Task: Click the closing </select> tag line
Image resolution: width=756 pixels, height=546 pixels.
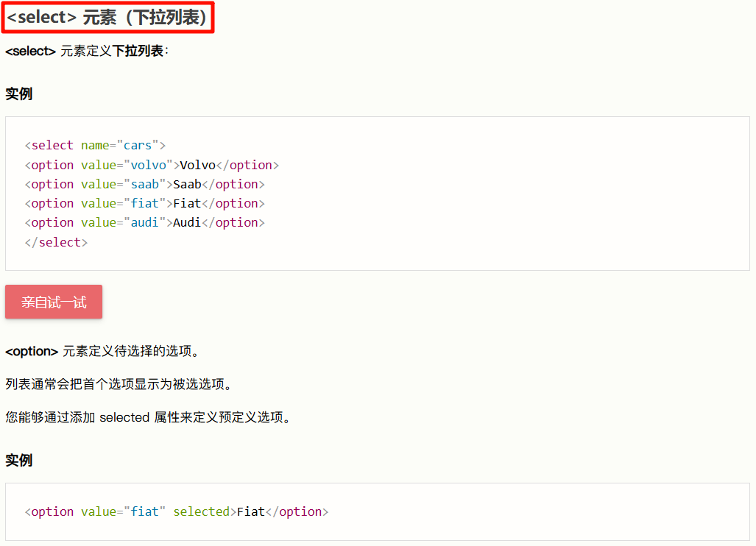Action: [56, 242]
